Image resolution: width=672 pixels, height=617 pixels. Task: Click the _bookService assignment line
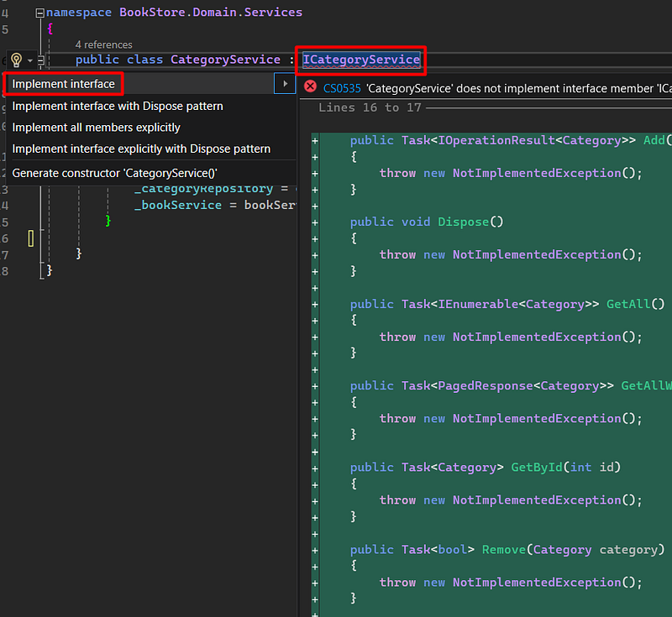point(215,205)
